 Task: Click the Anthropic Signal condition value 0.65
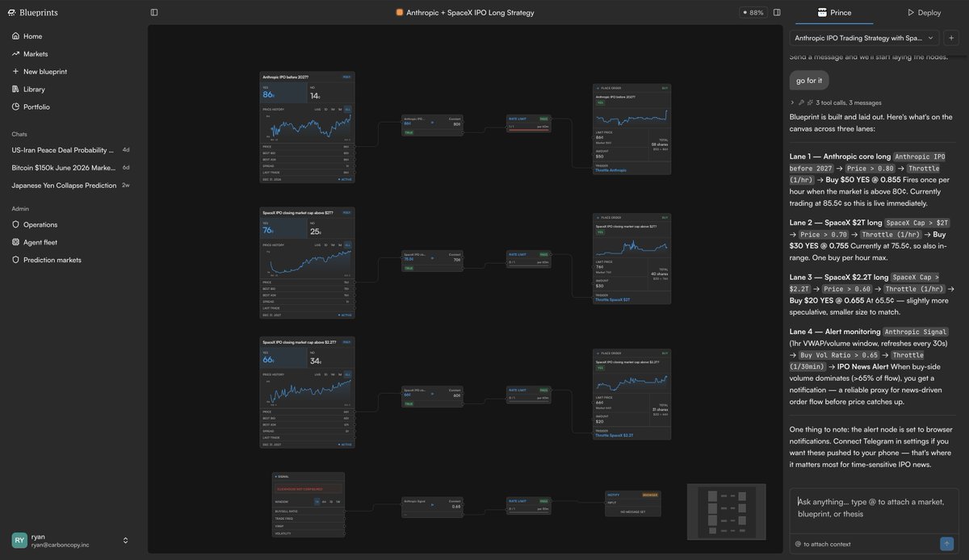click(x=456, y=507)
